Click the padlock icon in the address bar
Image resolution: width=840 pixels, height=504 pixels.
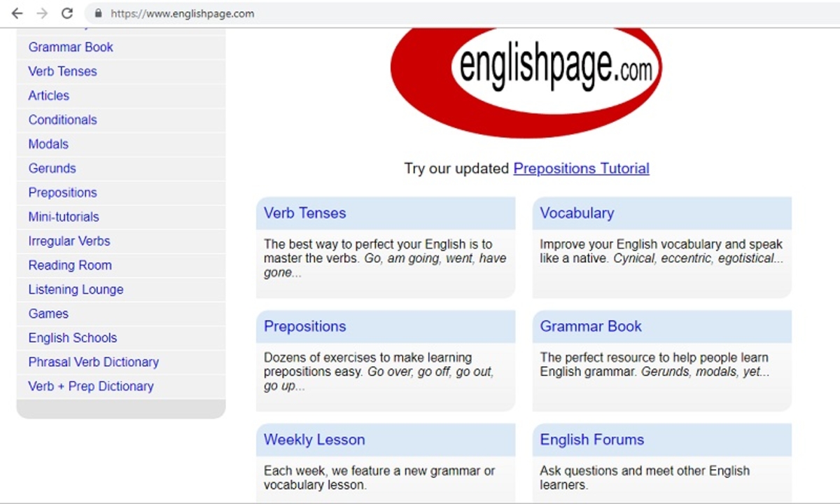pyautogui.click(x=98, y=13)
